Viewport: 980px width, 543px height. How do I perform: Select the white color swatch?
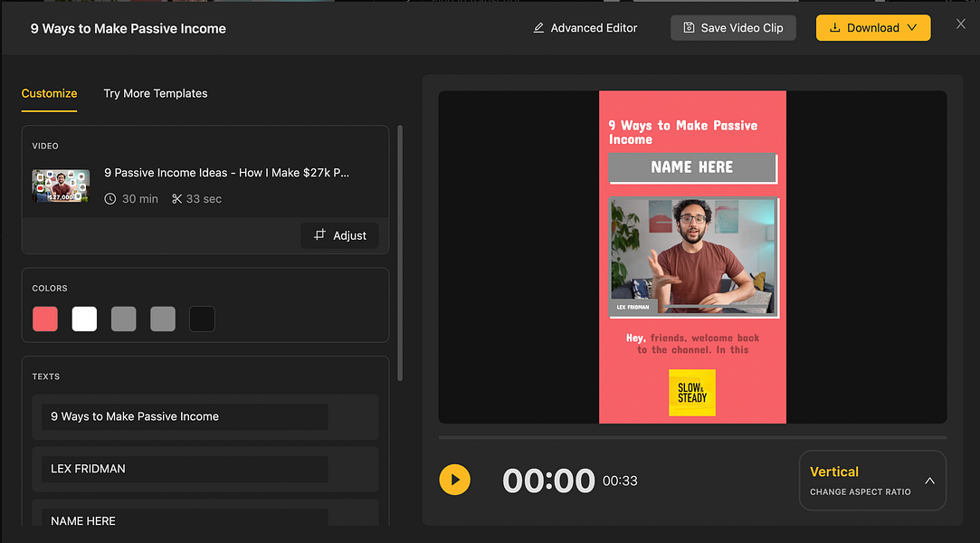click(x=84, y=319)
